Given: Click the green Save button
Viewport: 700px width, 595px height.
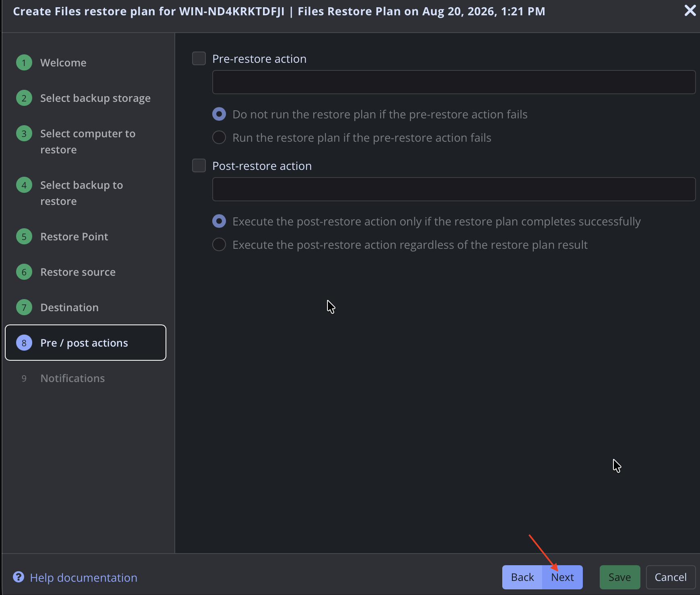Looking at the screenshot, I should pos(620,577).
